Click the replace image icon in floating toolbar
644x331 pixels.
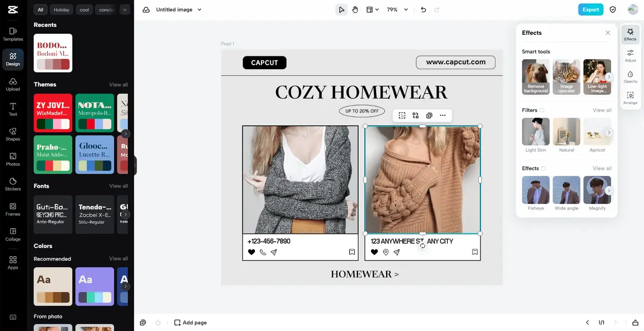tap(416, 116)
